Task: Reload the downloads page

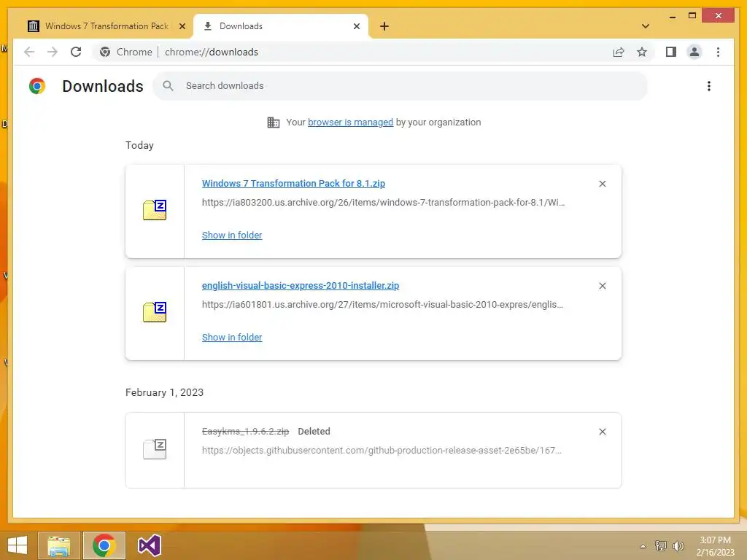Action: (76, 52)
